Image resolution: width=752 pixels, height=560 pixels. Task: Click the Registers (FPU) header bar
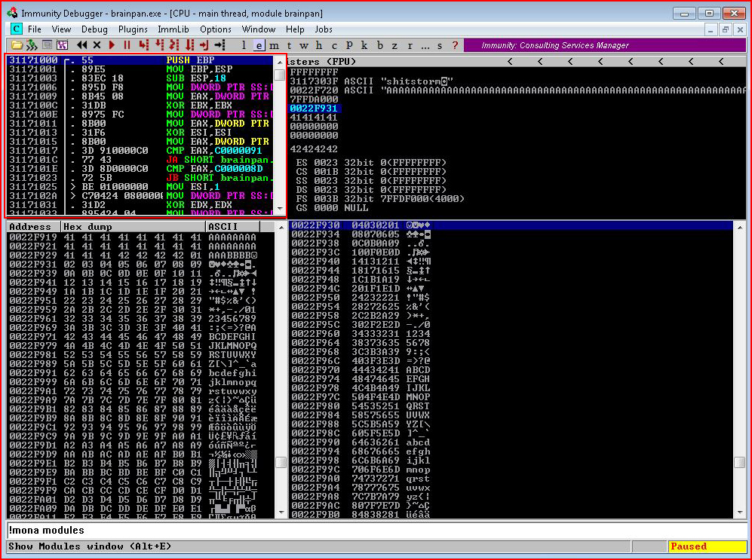pos(517,61)
